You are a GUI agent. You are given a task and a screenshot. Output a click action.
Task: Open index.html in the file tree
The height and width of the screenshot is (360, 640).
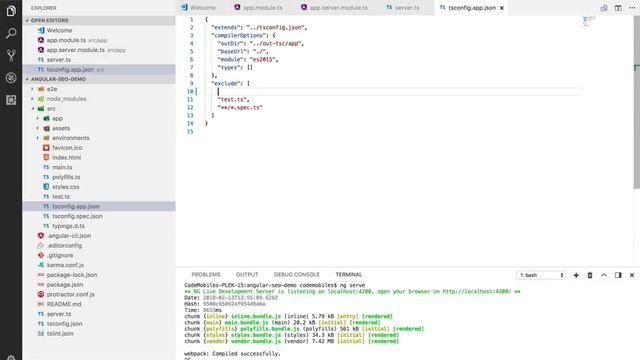[99, 158]
